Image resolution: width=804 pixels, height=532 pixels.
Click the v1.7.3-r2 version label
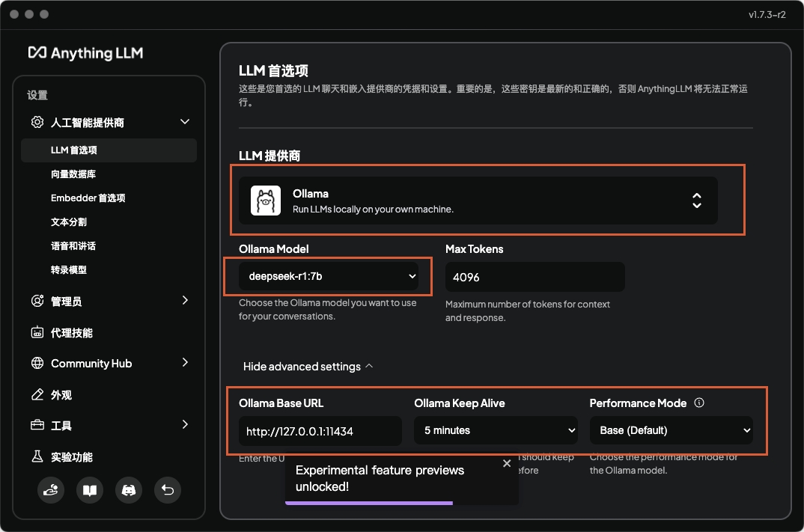(767, 14)
